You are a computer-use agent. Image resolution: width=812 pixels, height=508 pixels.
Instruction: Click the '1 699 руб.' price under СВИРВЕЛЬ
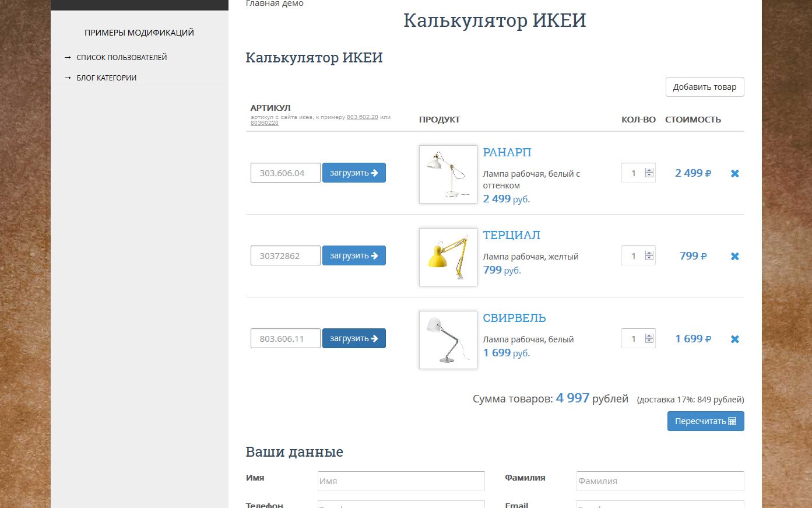pyautogui.click(x=506, y=353)
